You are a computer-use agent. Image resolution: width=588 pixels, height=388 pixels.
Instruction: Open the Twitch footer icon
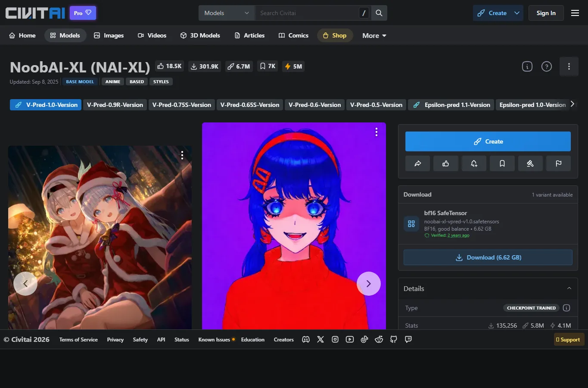point(408,339)
